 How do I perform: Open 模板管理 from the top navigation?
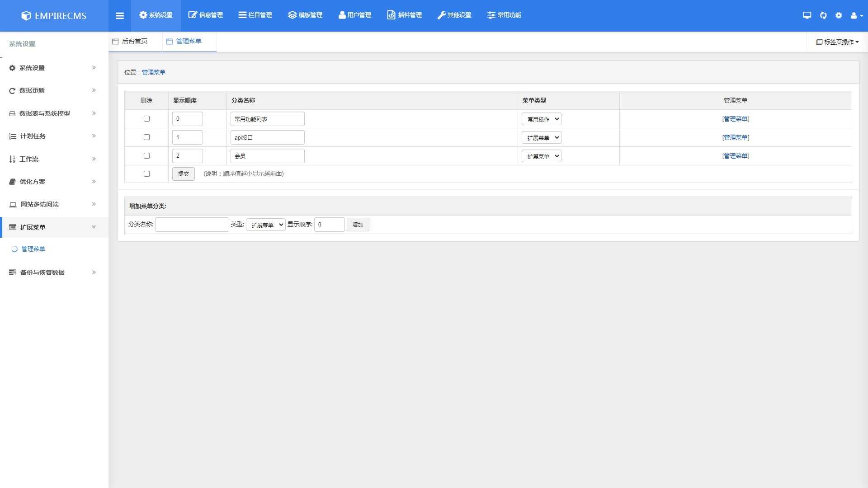click(305, 15)
